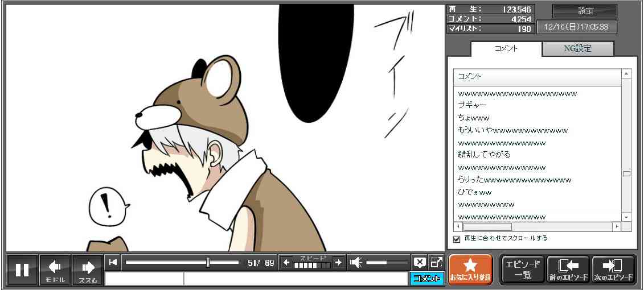Increase playback speed with right arrow
The width and height of the screenshot is (644, 290).
338,262
